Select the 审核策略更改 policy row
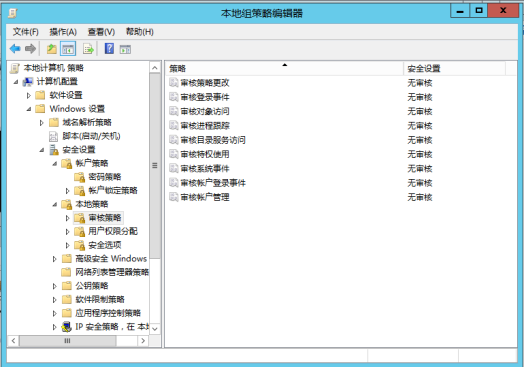 341,83
